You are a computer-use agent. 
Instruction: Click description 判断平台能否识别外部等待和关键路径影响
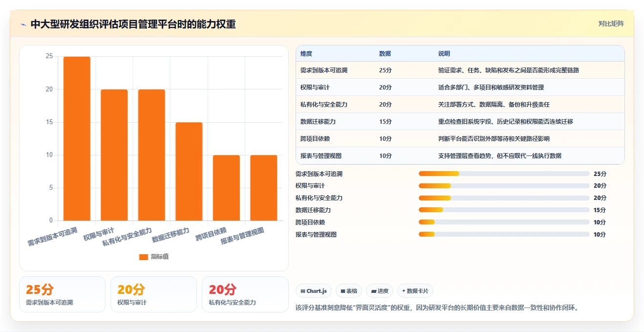coord(494,139)
